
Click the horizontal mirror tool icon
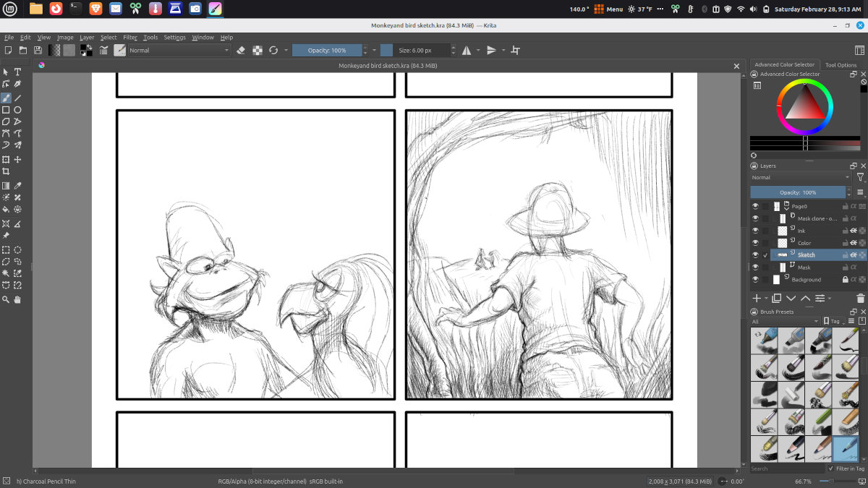tap(467, 51)
